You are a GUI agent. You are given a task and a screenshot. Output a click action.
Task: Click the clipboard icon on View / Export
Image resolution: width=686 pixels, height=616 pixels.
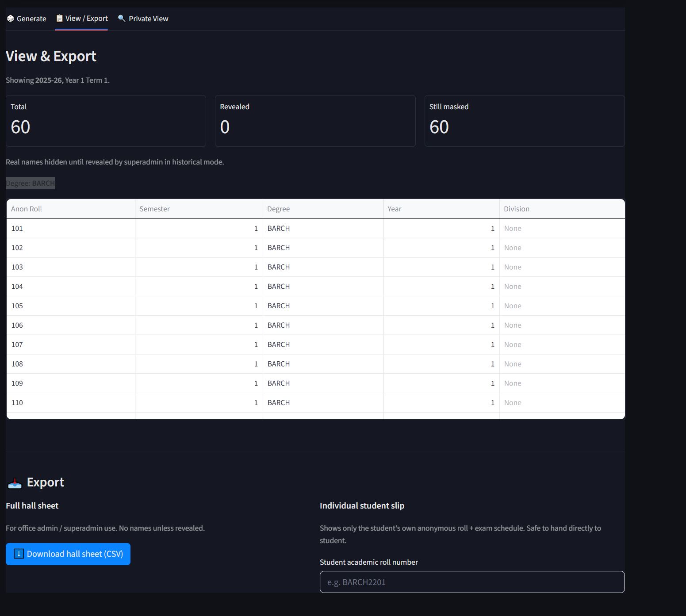[x=59, y=18]
